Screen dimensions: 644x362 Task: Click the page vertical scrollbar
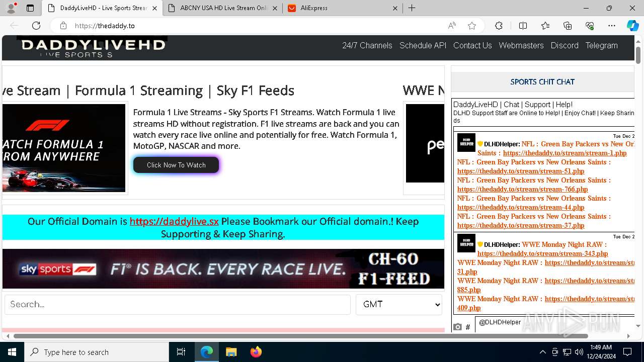[x=638, y=54]
